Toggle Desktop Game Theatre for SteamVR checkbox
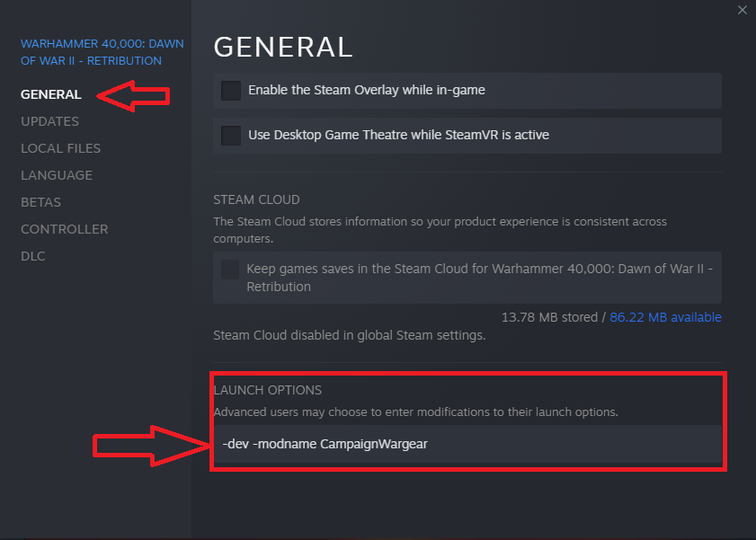 [x=231, y=136]
